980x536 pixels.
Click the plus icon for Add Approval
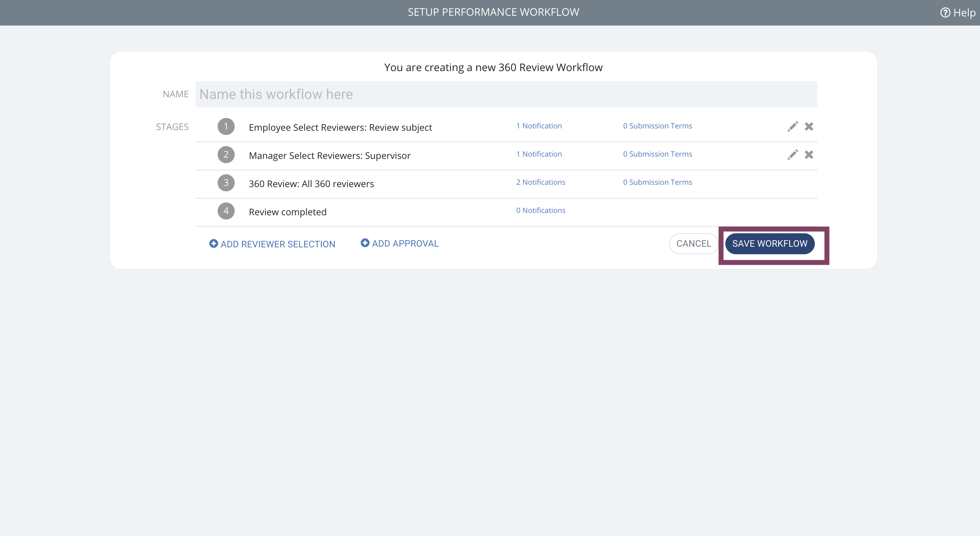point(365,243)
